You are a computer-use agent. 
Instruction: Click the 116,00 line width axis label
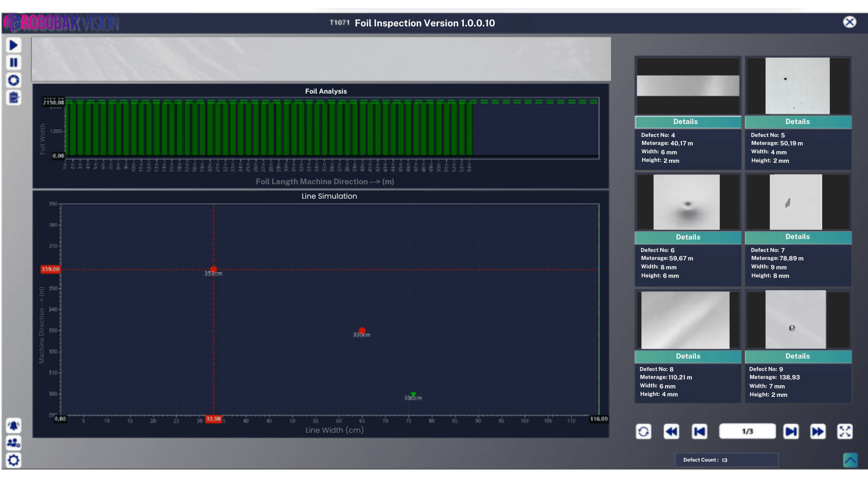pos(599,419)
